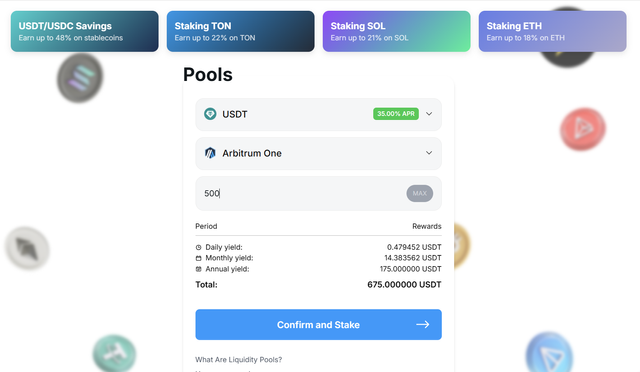
Task: Click the 175.000000 USDT annual value
Action: [x=411, y=269]
